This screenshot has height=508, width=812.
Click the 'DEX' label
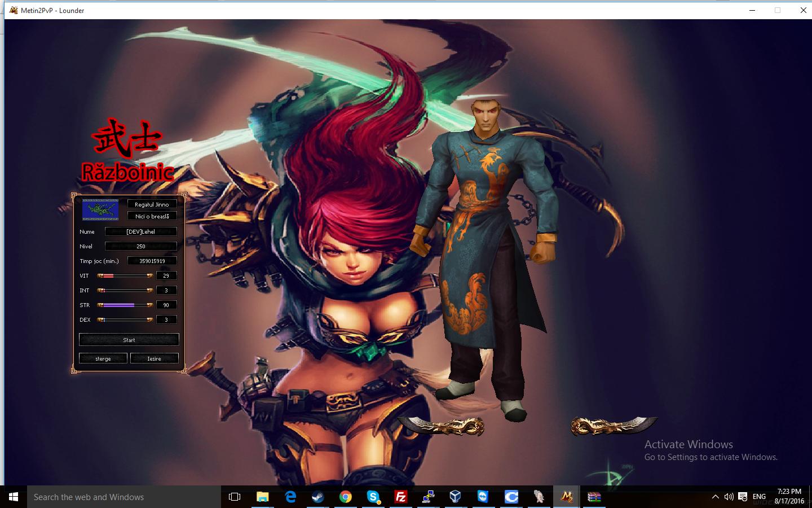point(85,319)
